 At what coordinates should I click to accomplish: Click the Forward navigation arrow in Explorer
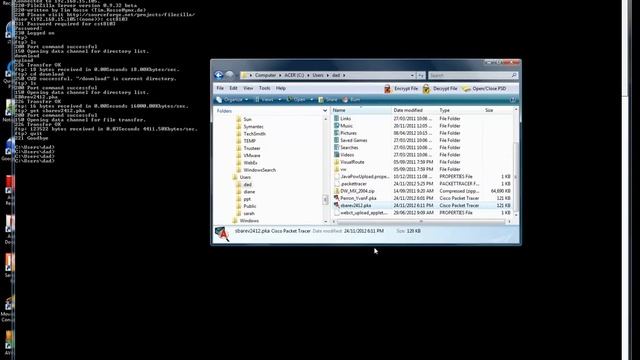[229, 75]
